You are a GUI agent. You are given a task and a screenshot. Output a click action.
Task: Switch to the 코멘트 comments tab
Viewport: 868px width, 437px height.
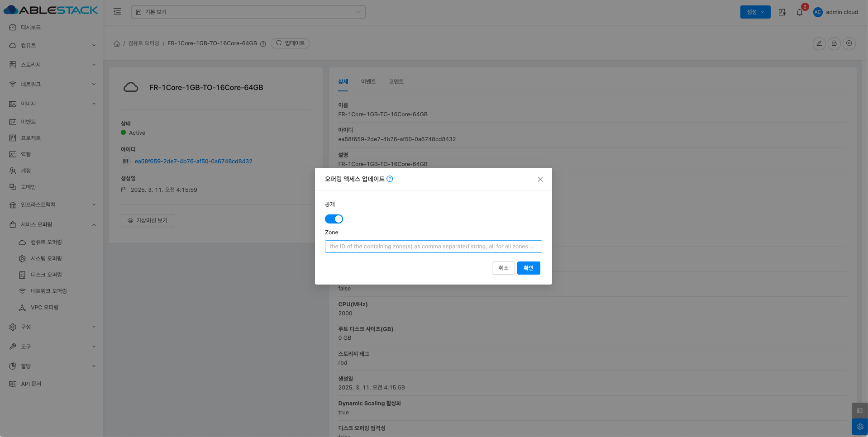(x=396, y=81)
